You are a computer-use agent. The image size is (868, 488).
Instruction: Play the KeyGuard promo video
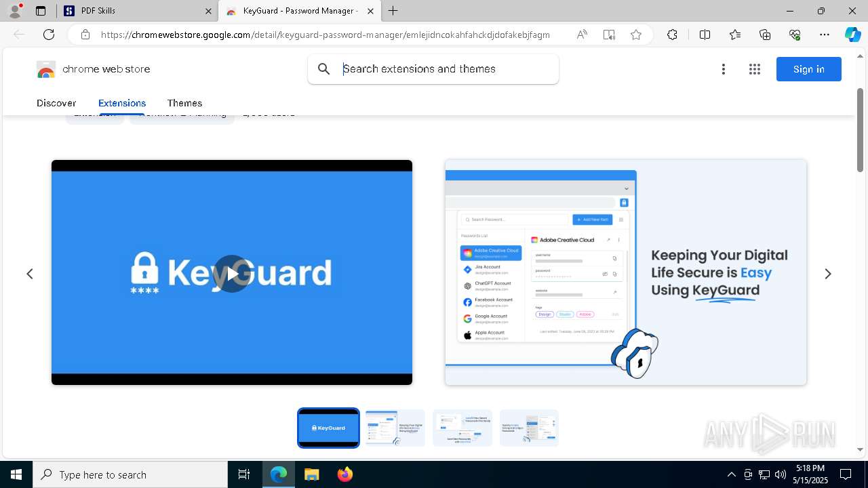click(x=232, y=274)
